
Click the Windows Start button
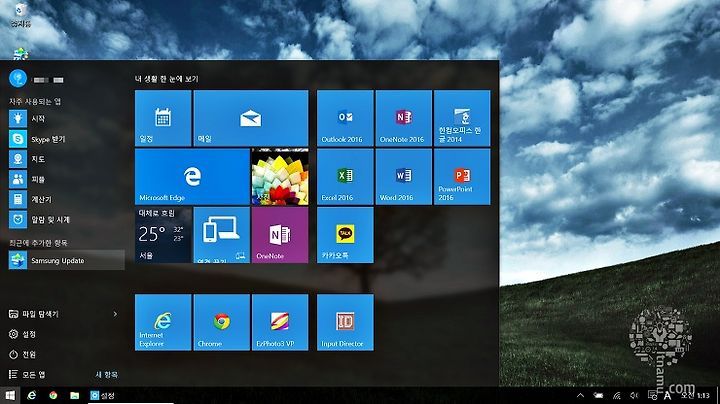coord(10,395)
